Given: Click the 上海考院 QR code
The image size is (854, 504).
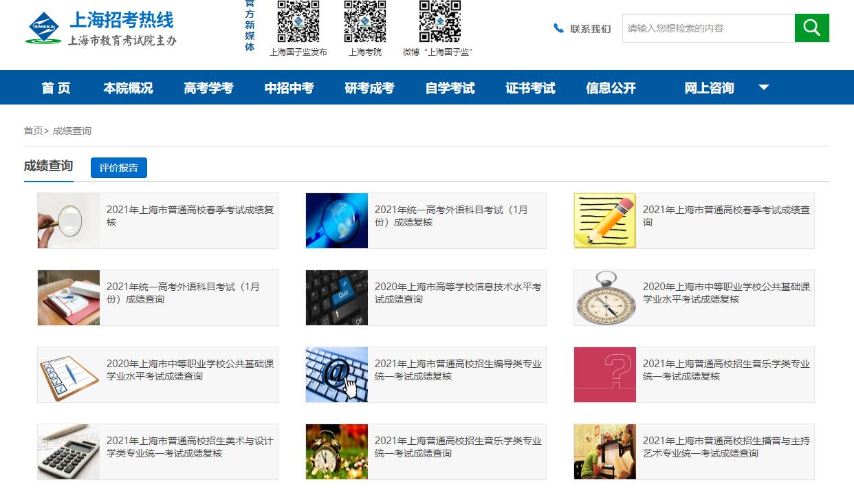Looking at the screenshot, I should click(x=365, y=21).
